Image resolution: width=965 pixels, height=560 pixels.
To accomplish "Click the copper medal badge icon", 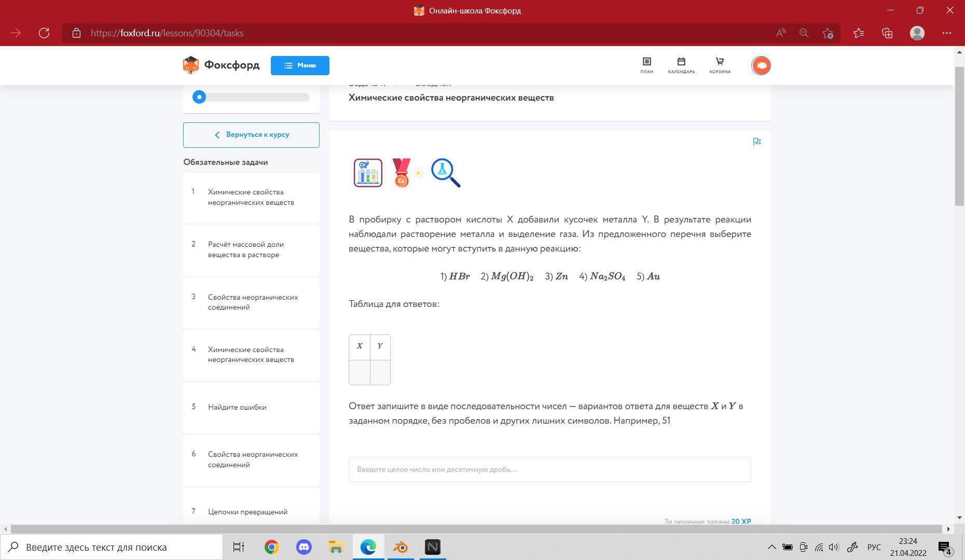I will click(x=402, y=173).
